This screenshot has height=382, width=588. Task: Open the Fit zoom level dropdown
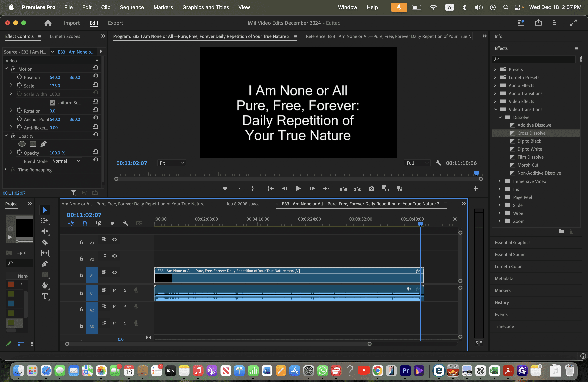point(171,163)
